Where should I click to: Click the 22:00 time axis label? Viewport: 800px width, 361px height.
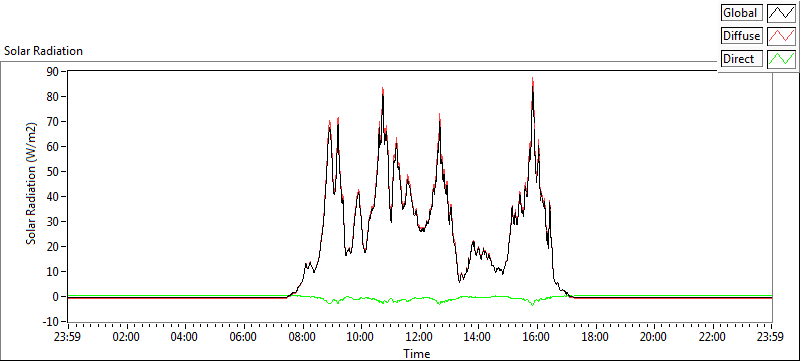coord(712,337)
